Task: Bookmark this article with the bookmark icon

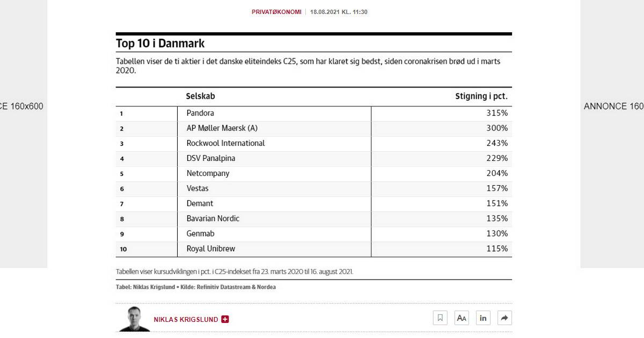Action: (x=440, y=318)
